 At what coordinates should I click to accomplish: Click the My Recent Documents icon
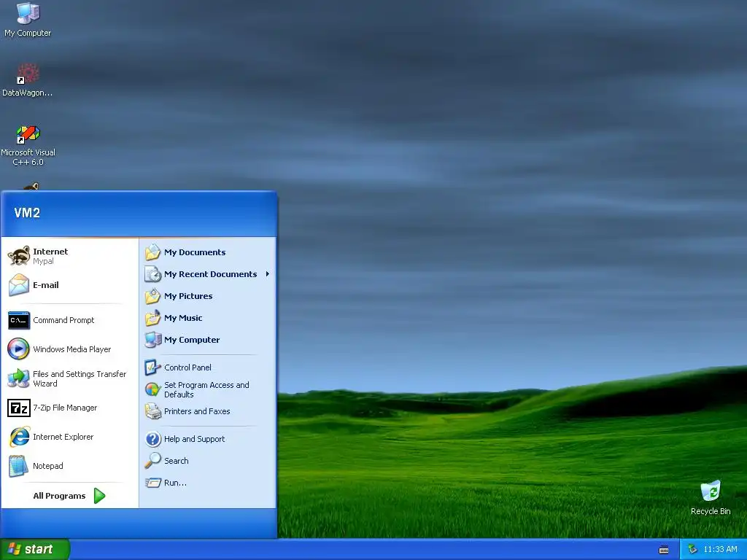(152, 274)
